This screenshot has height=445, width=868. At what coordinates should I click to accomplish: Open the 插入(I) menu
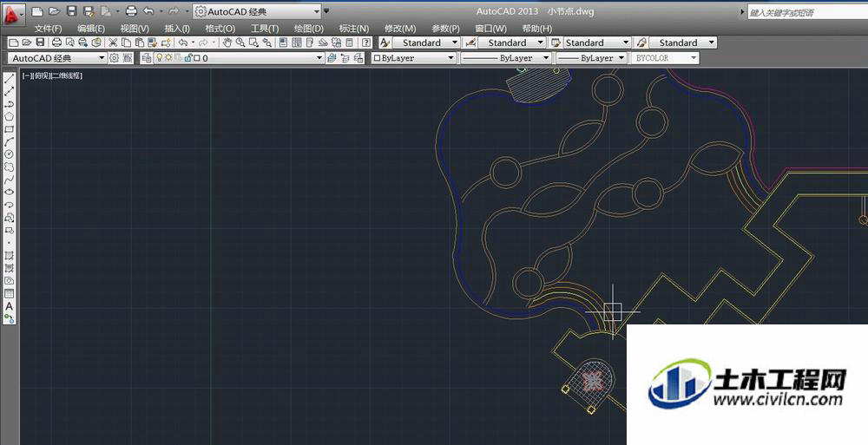pos(177,29)
